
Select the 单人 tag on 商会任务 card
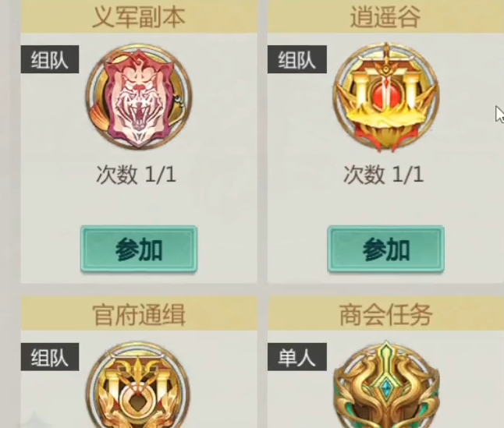[297, 357]
